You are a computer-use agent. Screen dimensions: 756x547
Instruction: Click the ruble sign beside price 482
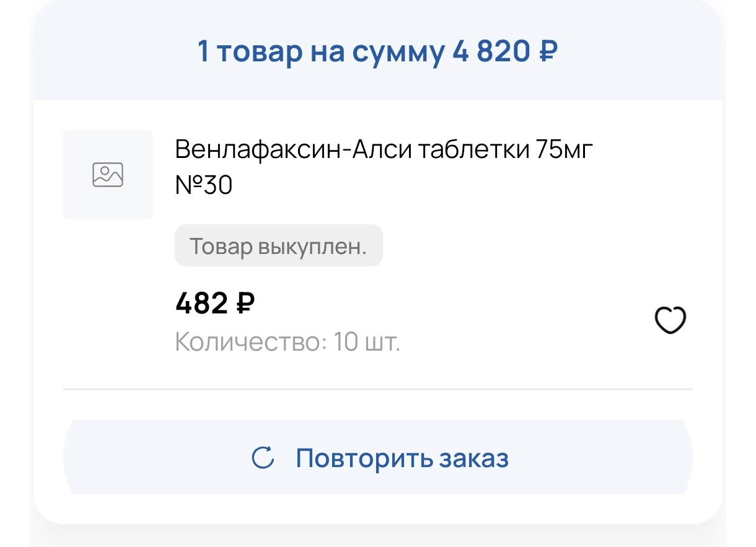point(245,304)
